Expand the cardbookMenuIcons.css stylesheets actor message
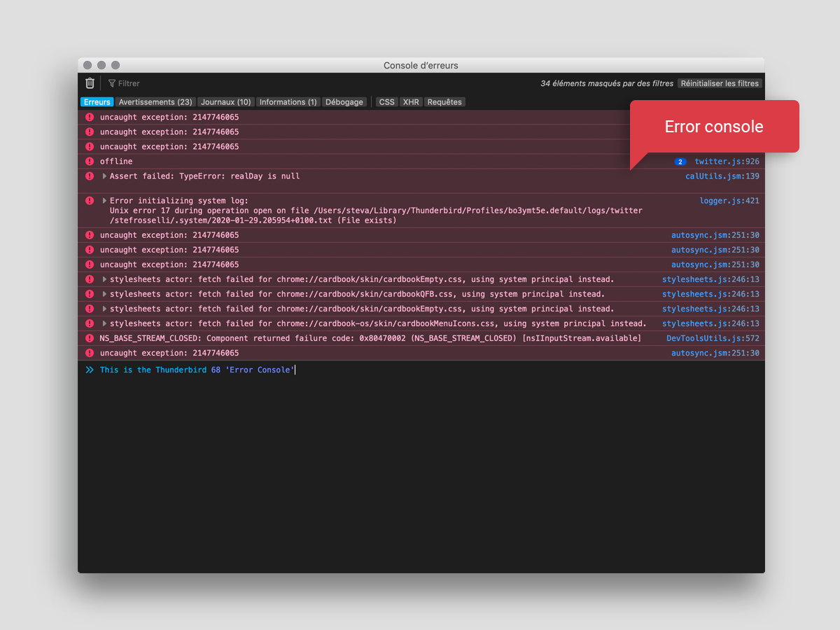840x630 pixels. pos(105,323)
